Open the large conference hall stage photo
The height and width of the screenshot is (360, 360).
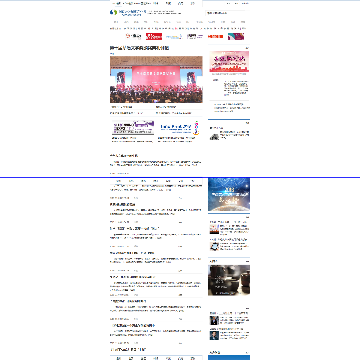pos(156,79)
